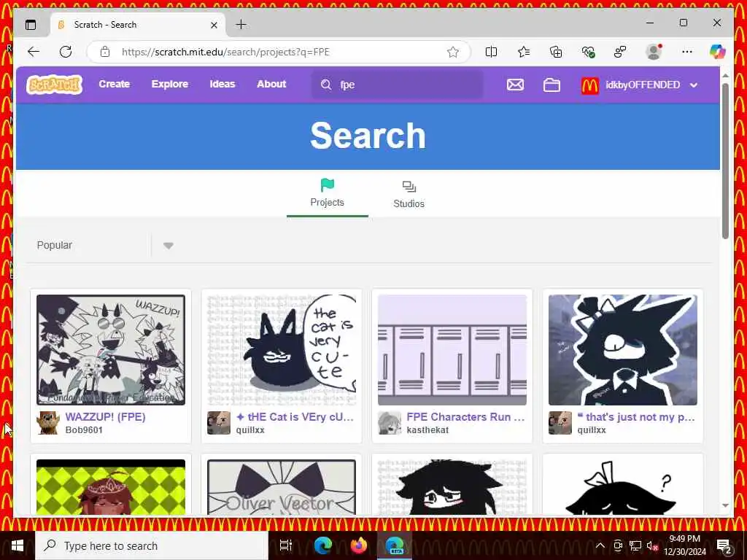The image size is (747, 560).
Task: Click the search magnifier in Scratch navbar
Action: pyautogui.click(x=326, y=85)
